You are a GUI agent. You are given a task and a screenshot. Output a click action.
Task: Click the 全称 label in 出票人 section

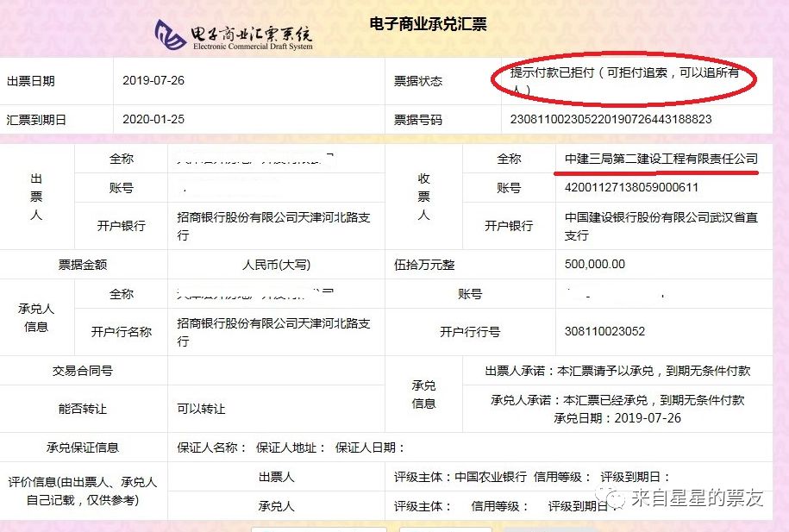[x=122, y=159]
